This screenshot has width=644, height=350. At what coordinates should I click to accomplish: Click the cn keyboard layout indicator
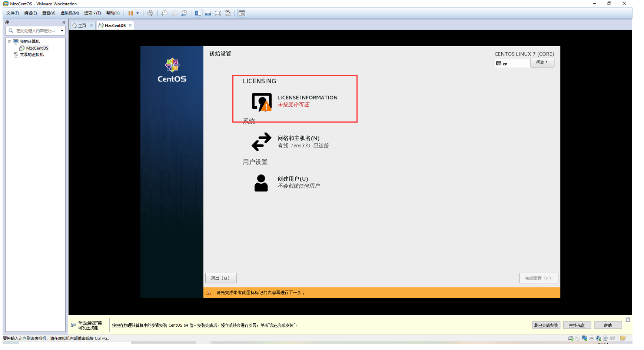512,64
